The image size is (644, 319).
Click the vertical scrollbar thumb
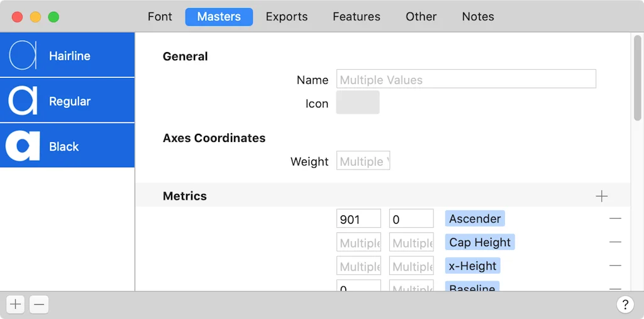click(x=637, y=77)
